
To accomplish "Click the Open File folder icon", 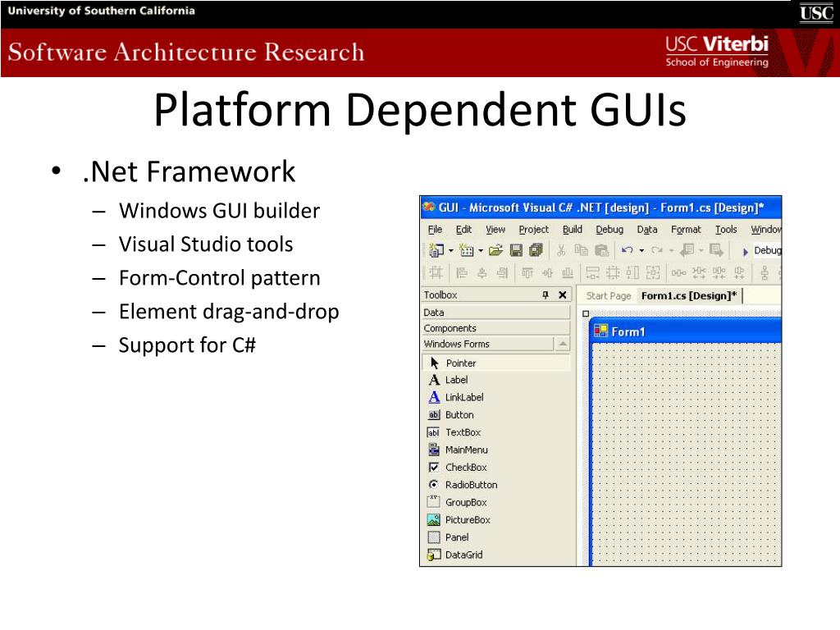I will point(496,250).
